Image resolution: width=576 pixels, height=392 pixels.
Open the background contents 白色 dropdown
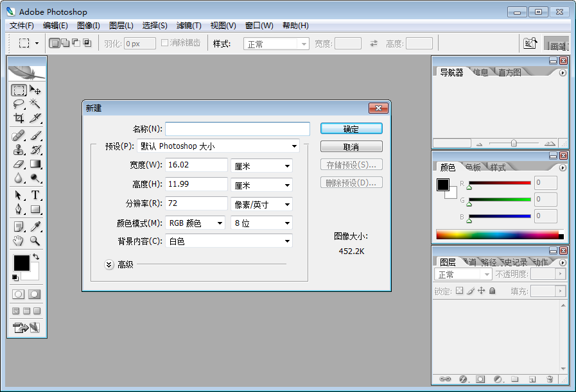tap(229, 241)
